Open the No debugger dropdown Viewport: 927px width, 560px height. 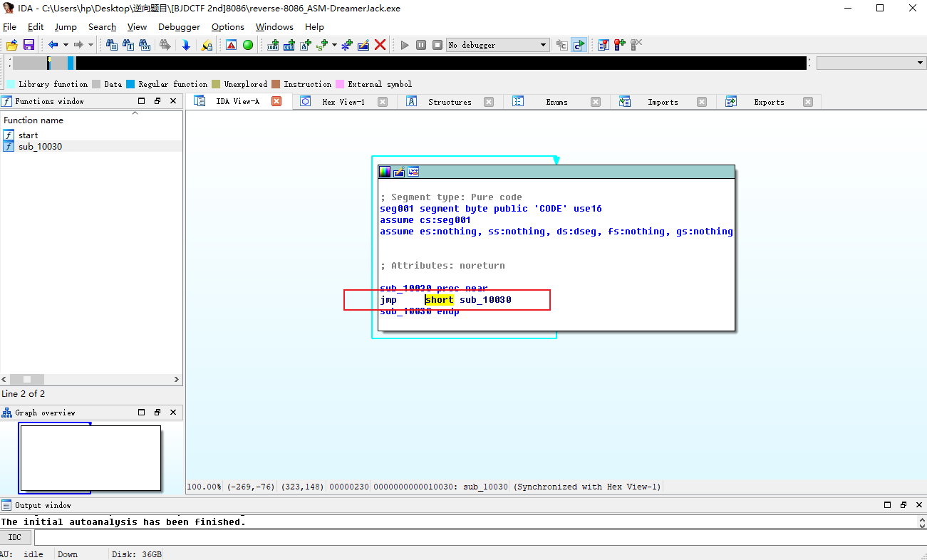tap(543, 45)
